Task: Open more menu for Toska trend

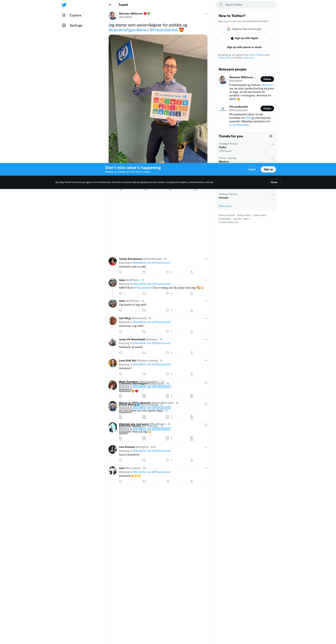Action: click(x=272, y=144)
